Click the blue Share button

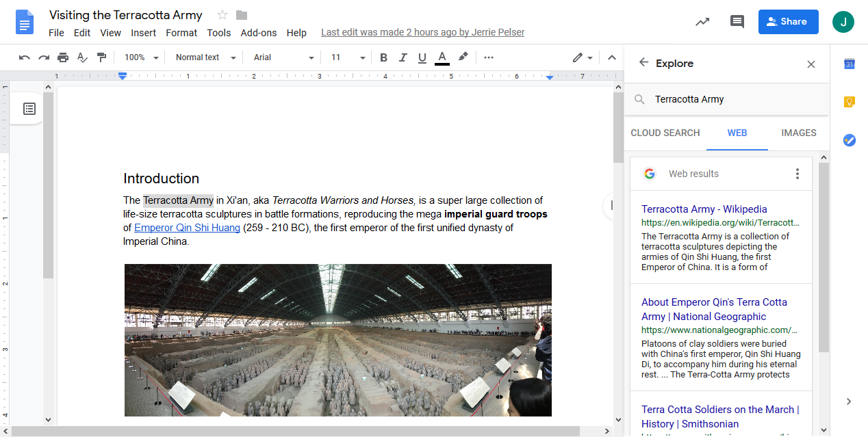coord(788,22)
